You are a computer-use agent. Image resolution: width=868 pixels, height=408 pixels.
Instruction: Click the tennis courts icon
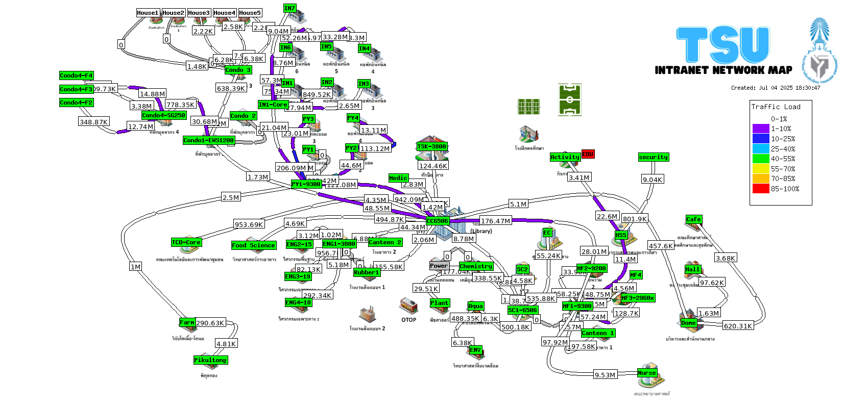[529, 107]
